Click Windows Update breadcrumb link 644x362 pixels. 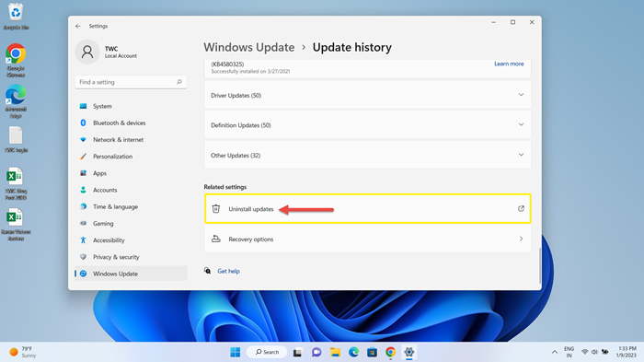(x=249, y=47)
